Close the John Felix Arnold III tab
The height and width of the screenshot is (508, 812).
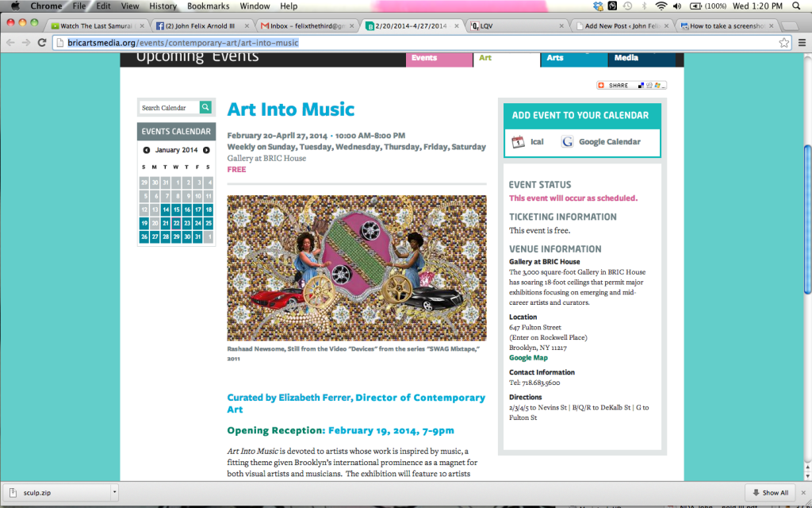(x=247, y=26)
